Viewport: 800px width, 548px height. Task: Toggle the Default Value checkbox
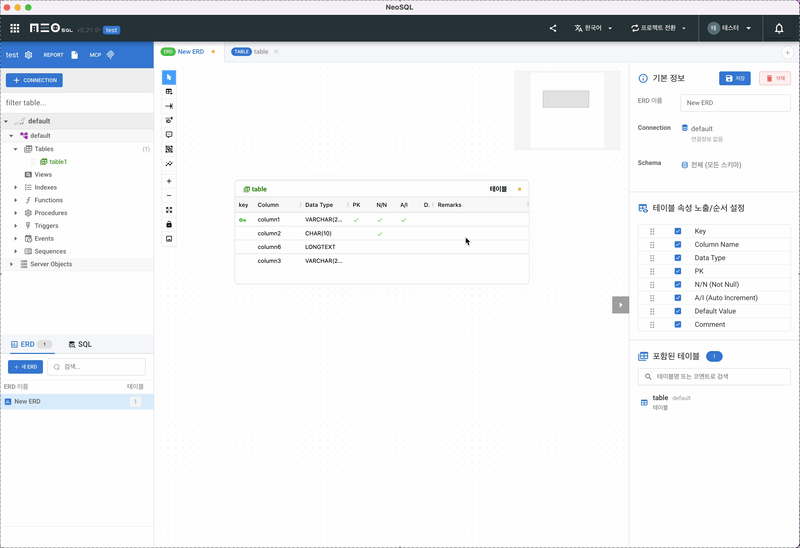678,311
